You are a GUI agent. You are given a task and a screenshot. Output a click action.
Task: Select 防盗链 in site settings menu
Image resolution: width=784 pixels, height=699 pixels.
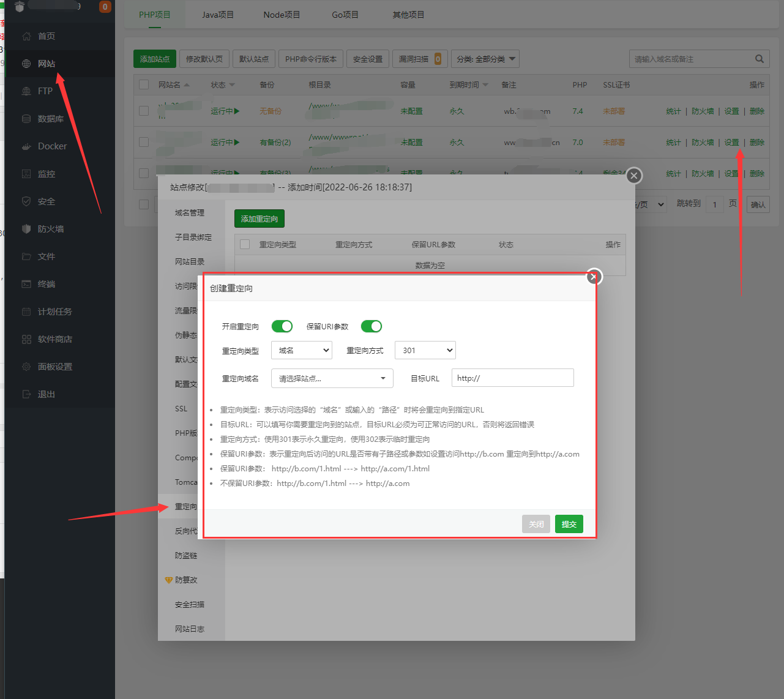[x=186, y=555]
